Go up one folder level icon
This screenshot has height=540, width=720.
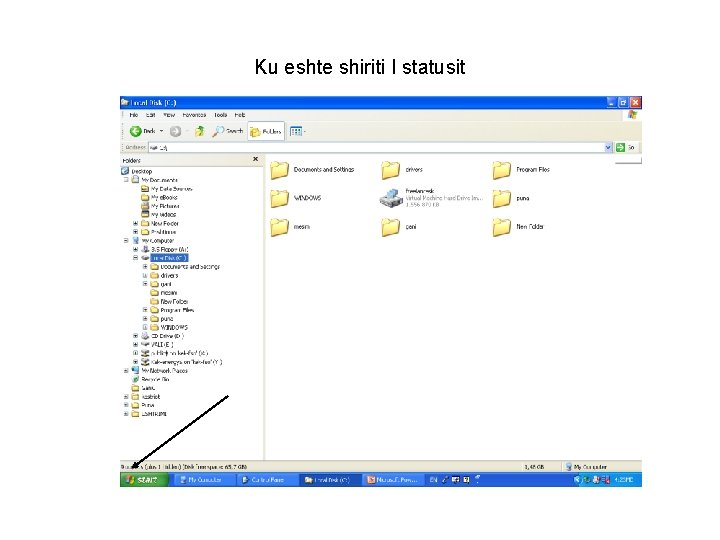point(199,131)
